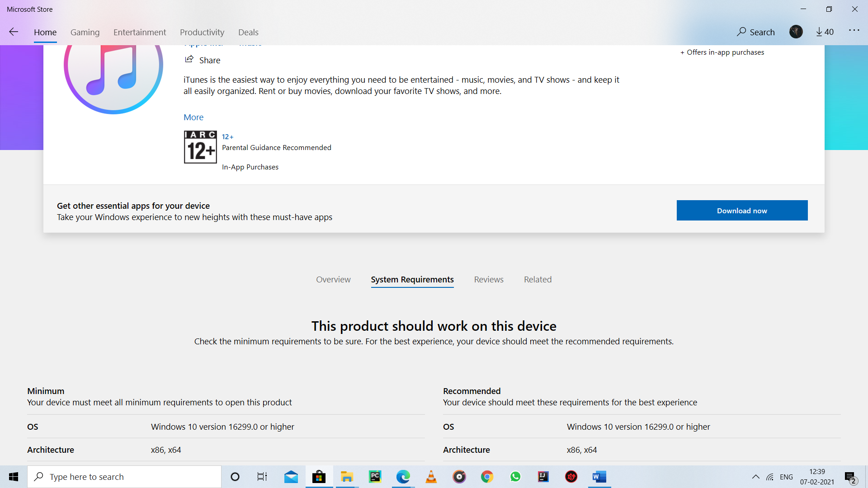This screenshot has height=488, width=868.
Task: Open VLC media player from taskbar
Action: click(431, 477)
